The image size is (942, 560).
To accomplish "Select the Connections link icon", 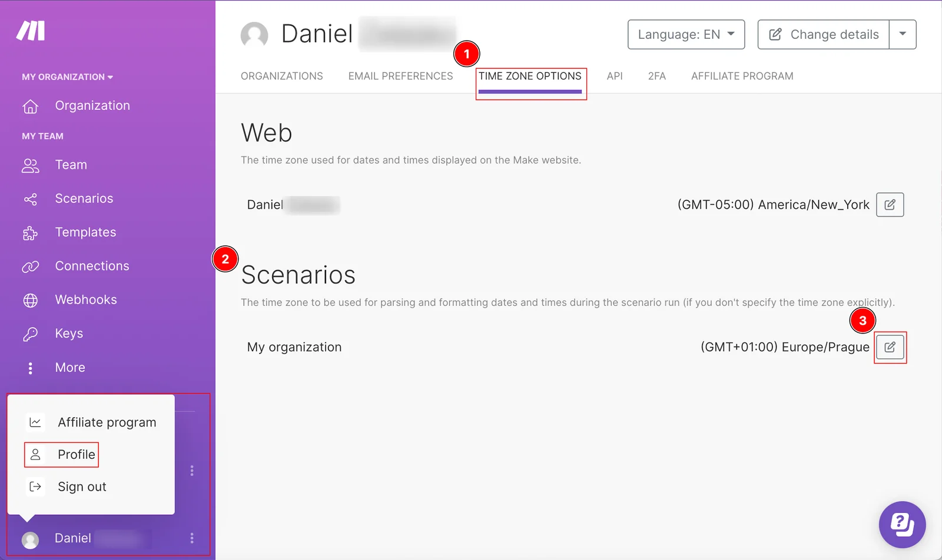I will (x=31, y=267).
